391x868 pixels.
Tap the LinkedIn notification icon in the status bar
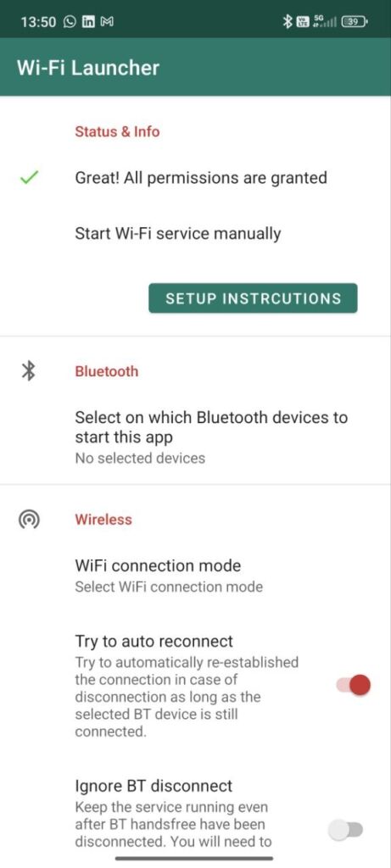[88, 21]
